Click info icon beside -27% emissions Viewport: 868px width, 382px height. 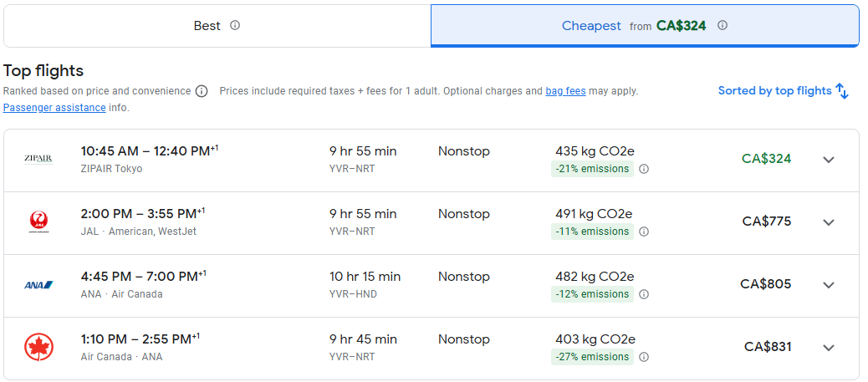tap(644, 357)
